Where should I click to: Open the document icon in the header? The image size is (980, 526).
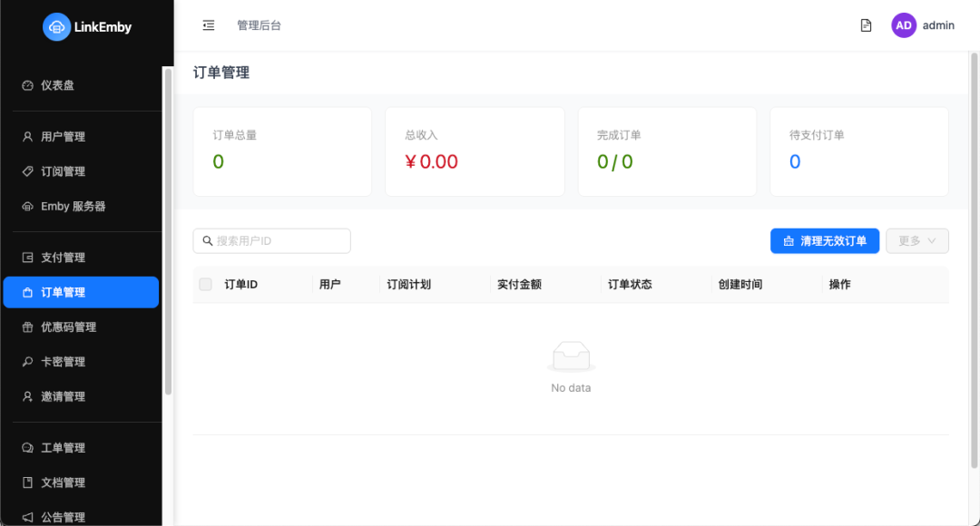(866, 25)
